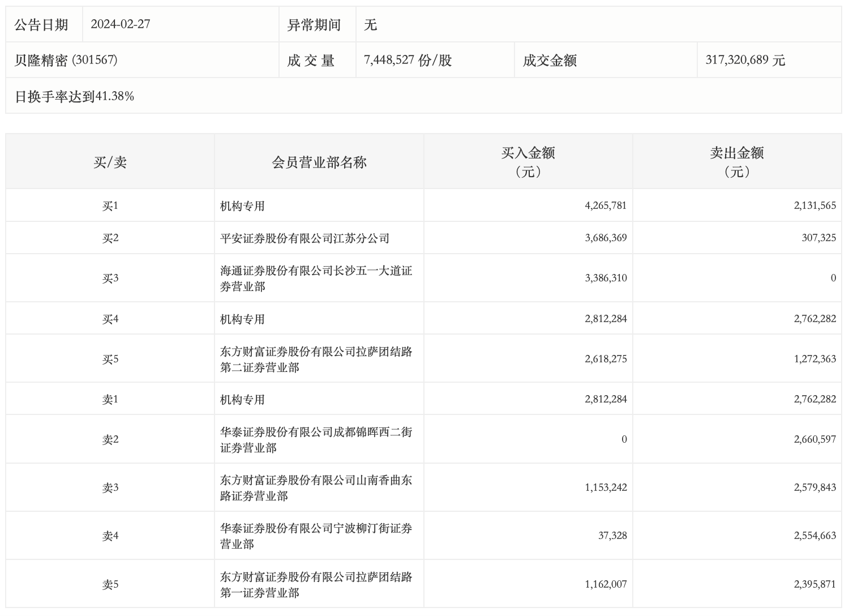Click the 会员营业部名称 column header
This screenshot has width=849, height=616.
(x=319, y=162)
